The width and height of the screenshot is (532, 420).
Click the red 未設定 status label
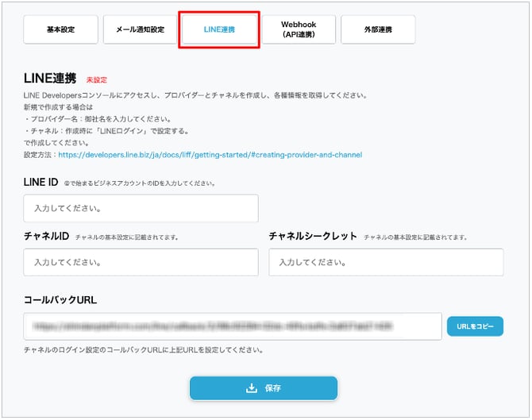97,80
